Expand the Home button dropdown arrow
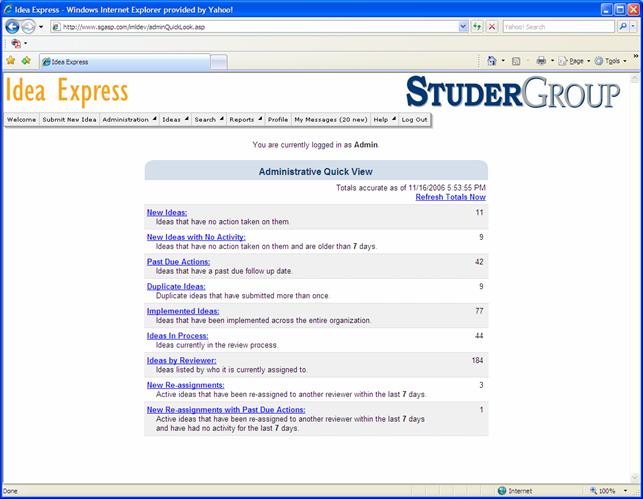 [x=503, y=61]
